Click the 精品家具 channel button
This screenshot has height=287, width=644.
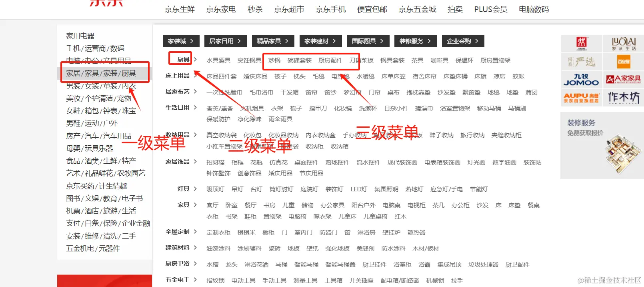pyautogui.click(x=273, y=41)
